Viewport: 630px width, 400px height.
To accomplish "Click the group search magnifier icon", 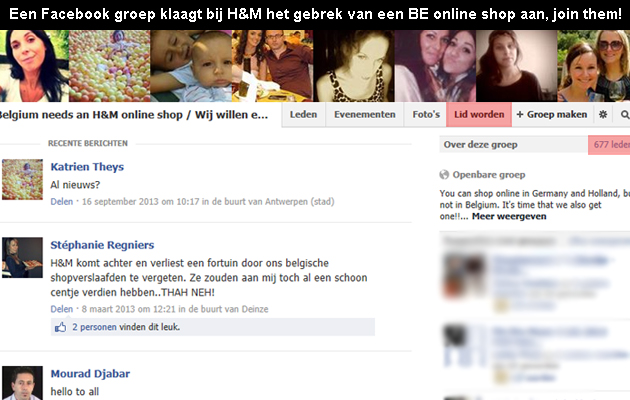I will pyautogui.click(x=625, y=115).
